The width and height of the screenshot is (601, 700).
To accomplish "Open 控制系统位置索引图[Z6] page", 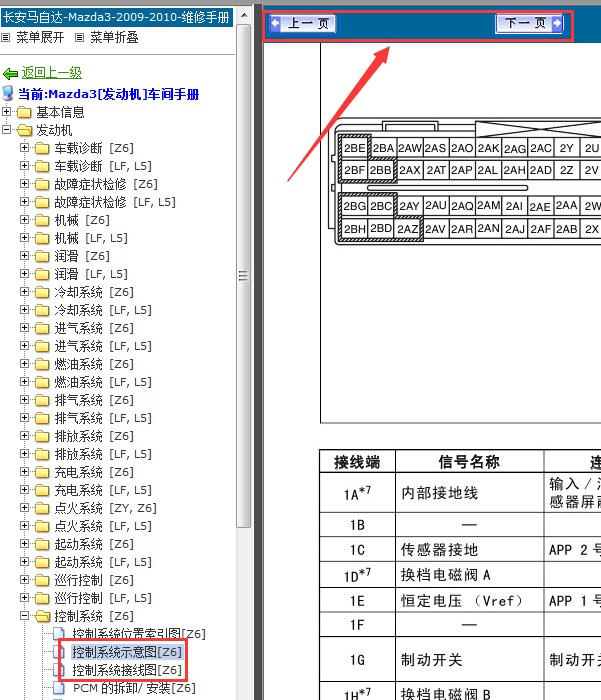I will click(x=139, y=633).
